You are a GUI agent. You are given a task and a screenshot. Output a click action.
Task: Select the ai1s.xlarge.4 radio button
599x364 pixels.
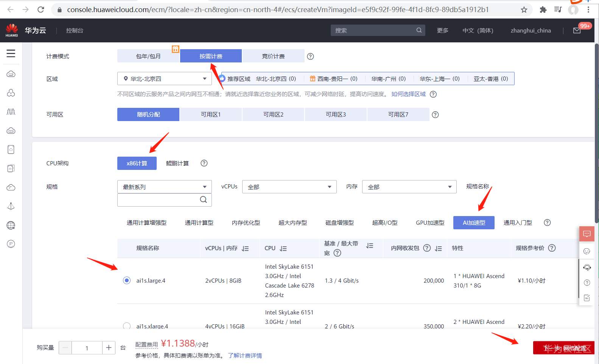tap(127, 326)
